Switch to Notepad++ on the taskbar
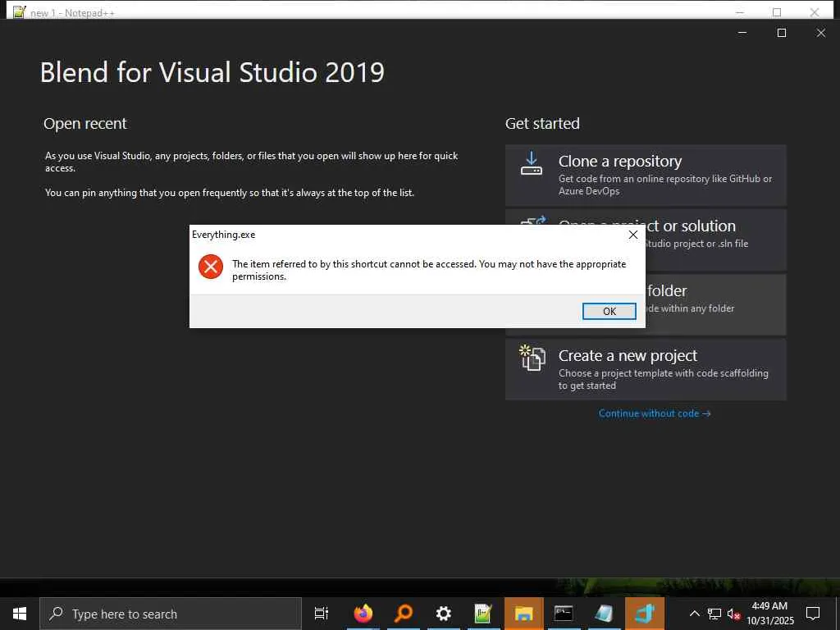Viewport: 840px width, 630px height. 484,614
